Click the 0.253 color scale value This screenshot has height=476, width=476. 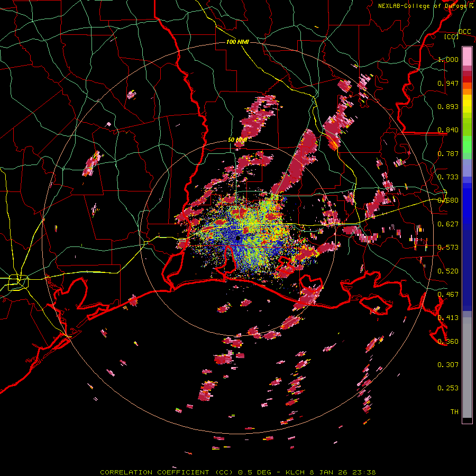[x=448, y=388]
